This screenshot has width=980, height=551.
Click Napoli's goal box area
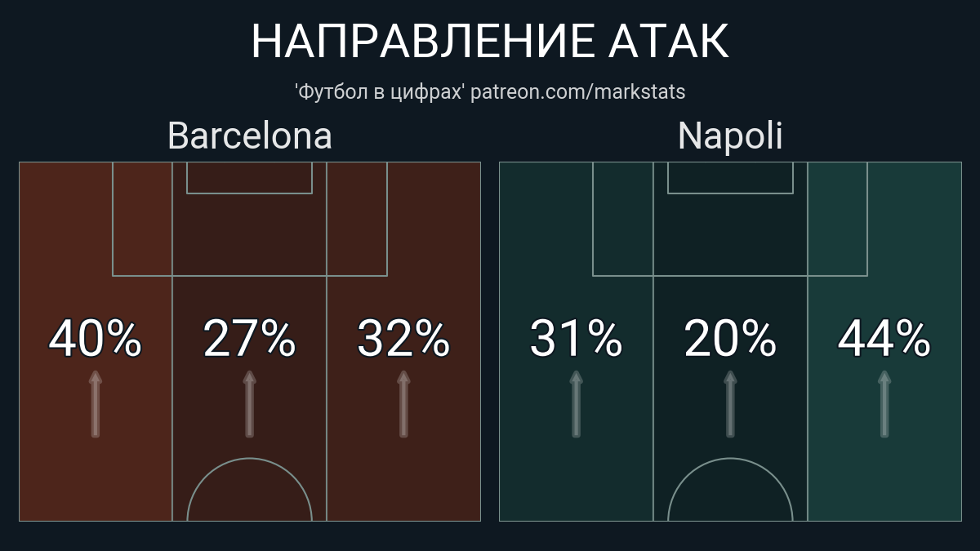pos(730,178)
